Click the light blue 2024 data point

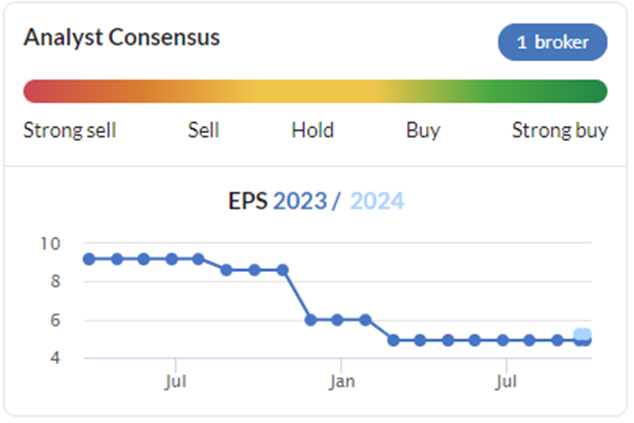click(583, 334)
